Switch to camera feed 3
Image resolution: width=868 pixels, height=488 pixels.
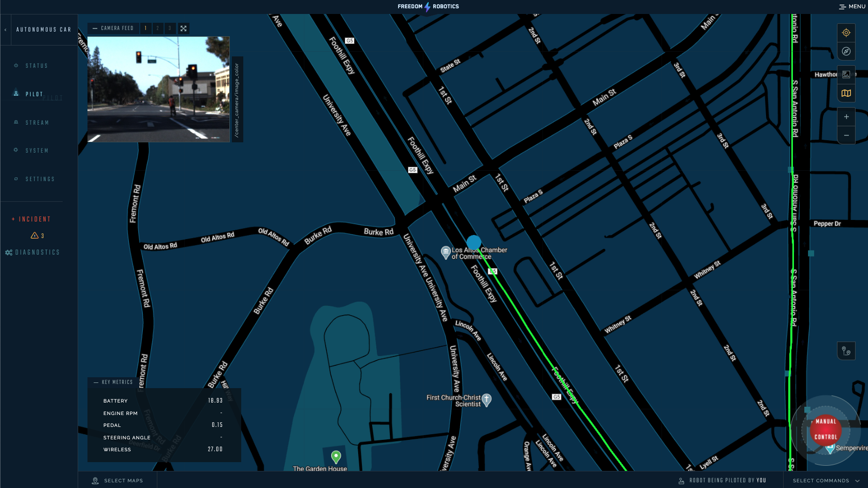point(170,28)
